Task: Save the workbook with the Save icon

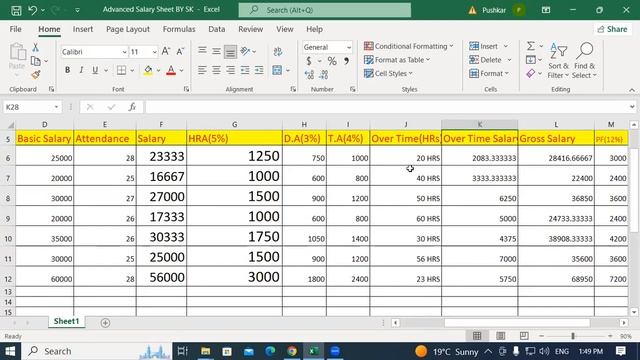Action: (16, 10)
